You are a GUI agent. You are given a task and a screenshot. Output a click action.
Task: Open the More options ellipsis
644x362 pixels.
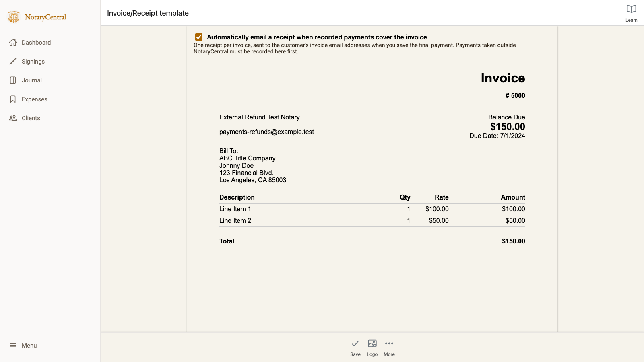[x=389, y=343]
